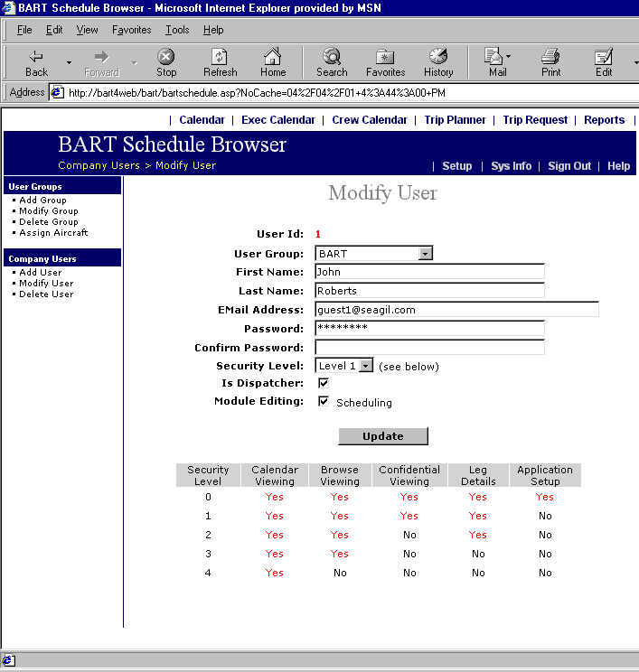Click the Refresh page icon
Viewport: 639px width, 672px height.
pyautogui.click(x=220, y=56)
